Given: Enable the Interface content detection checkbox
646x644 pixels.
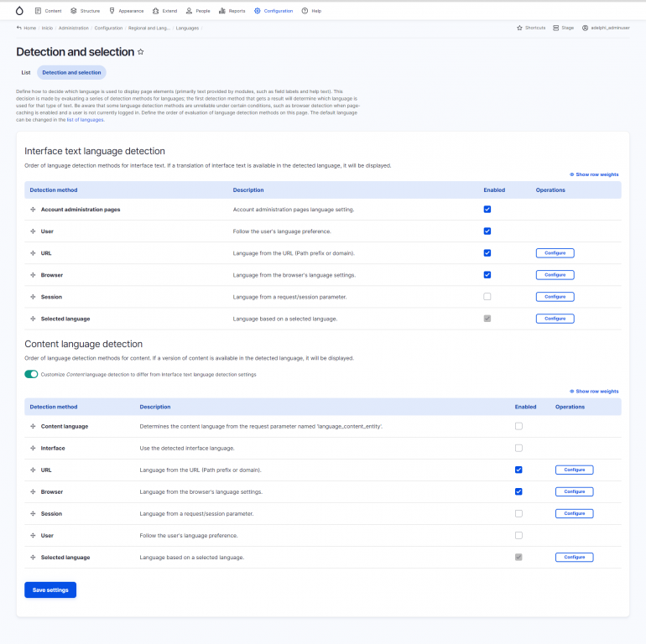Looking at the screenshot, I should [518, 448].
